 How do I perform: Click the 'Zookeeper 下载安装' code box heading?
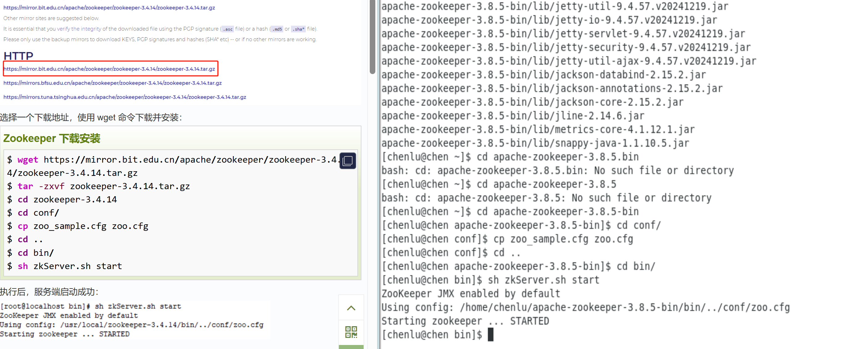coord(52,138)
